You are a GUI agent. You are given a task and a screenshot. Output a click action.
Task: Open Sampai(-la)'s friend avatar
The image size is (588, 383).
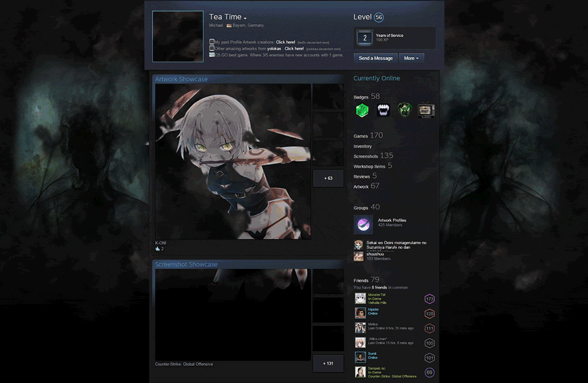coord(360,372)
